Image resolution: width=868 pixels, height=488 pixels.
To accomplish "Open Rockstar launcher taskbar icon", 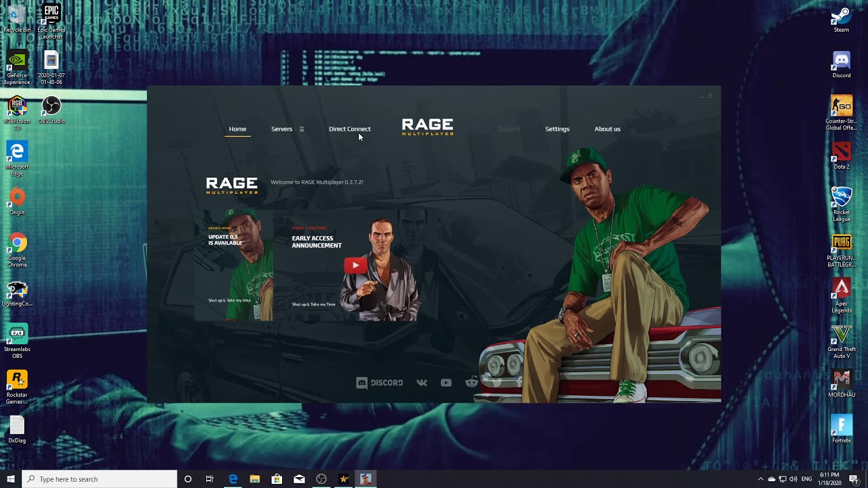I will point(344,479).
